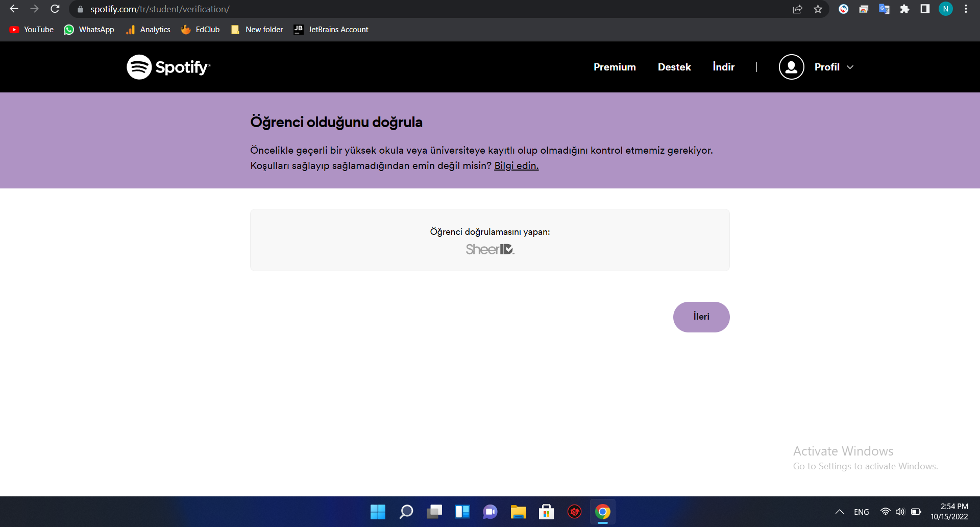Open the WhatsApp bookmark
The image size is (980, 527).
(x=89, y=30)
